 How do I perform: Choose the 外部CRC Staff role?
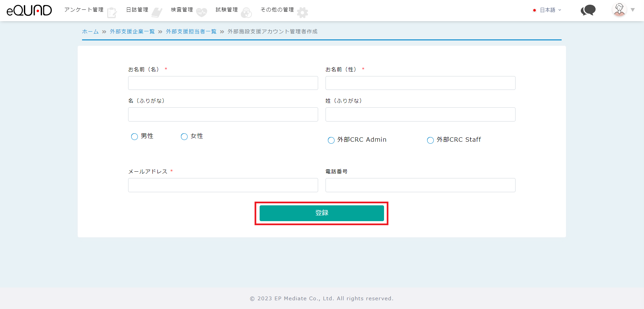430,140
